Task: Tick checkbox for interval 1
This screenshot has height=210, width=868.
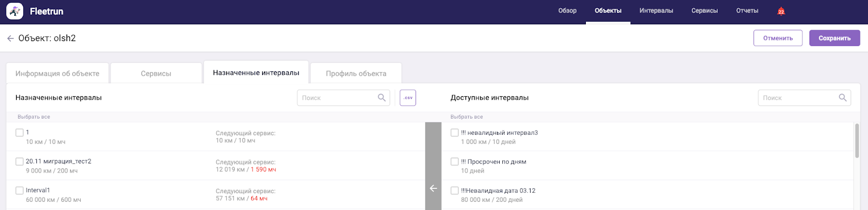Action: pyautogui.click(x=20, y=133)
